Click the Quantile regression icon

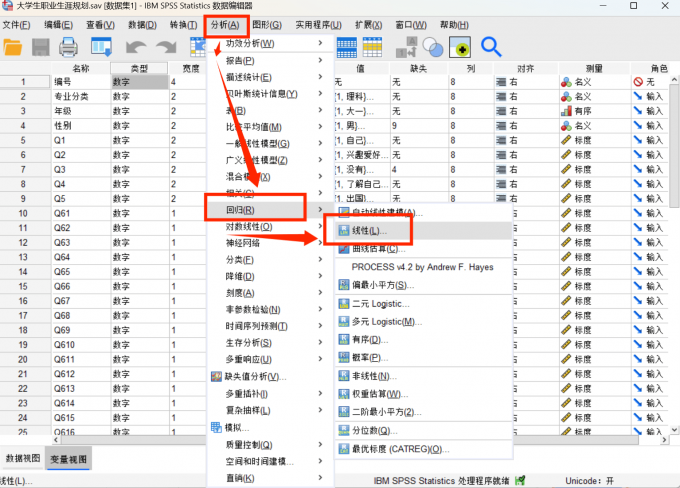pyautogui.click(x=344, y=430)
